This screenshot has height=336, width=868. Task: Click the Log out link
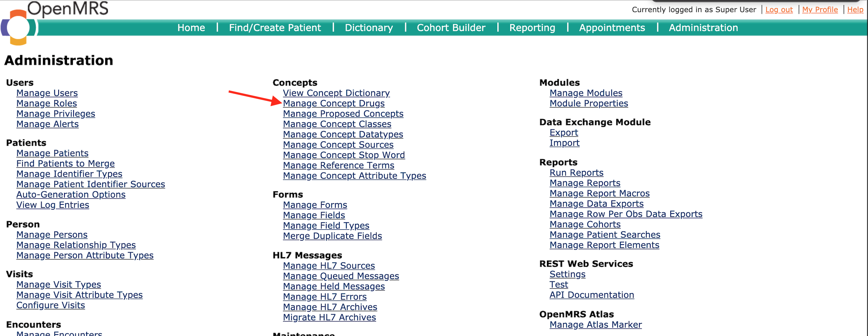779,10
